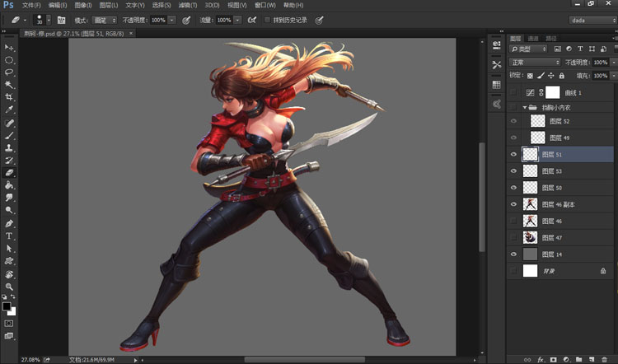Click foreground color black swatch
This screenshot has width=618, height=364.
[x=7, y=306]
